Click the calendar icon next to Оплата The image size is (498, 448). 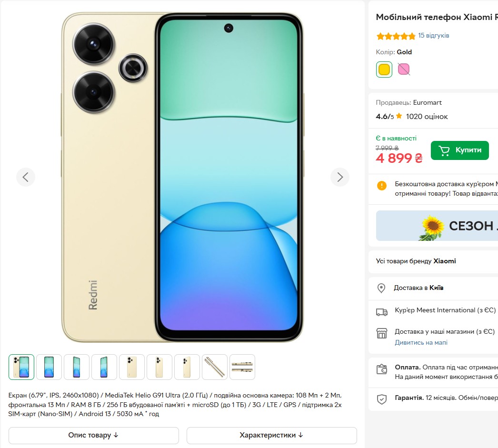[x=381, y=369]
